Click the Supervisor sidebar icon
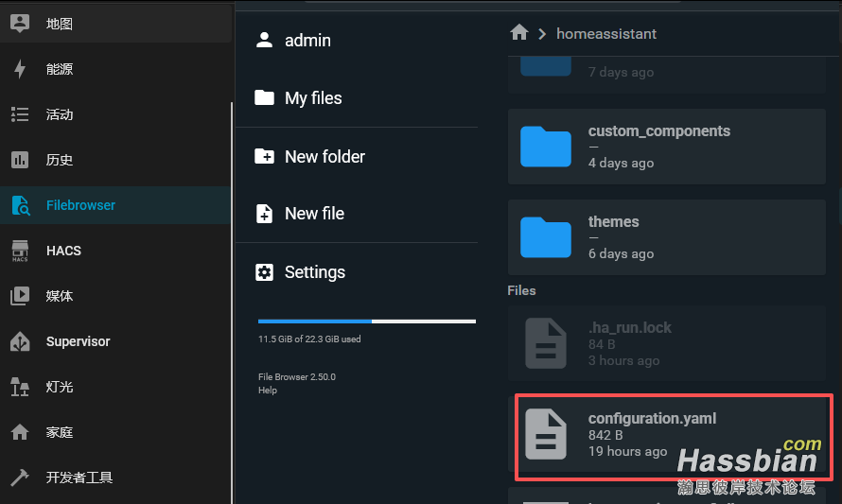 20,341
